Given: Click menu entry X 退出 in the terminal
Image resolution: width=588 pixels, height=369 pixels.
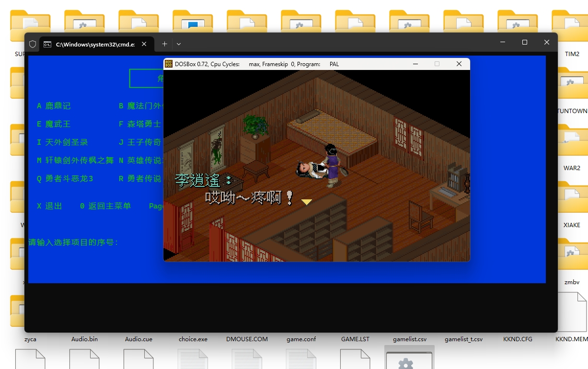Looking at the screenshot, I should pyautogui.click(x=50, y=206).
